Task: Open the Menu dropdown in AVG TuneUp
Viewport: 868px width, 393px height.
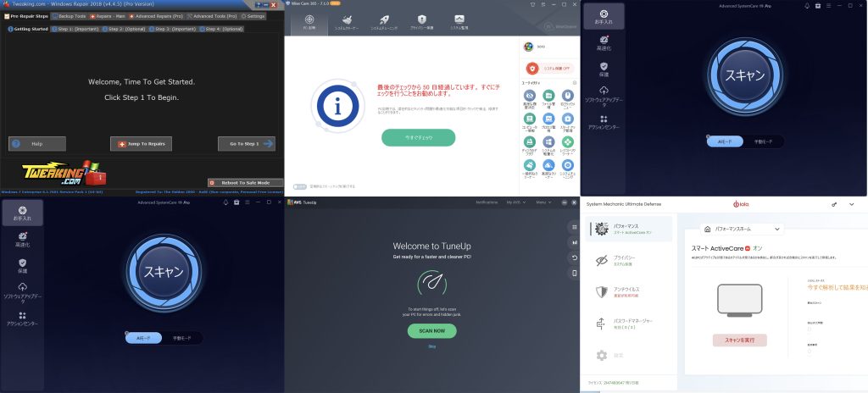Action: 542,202
